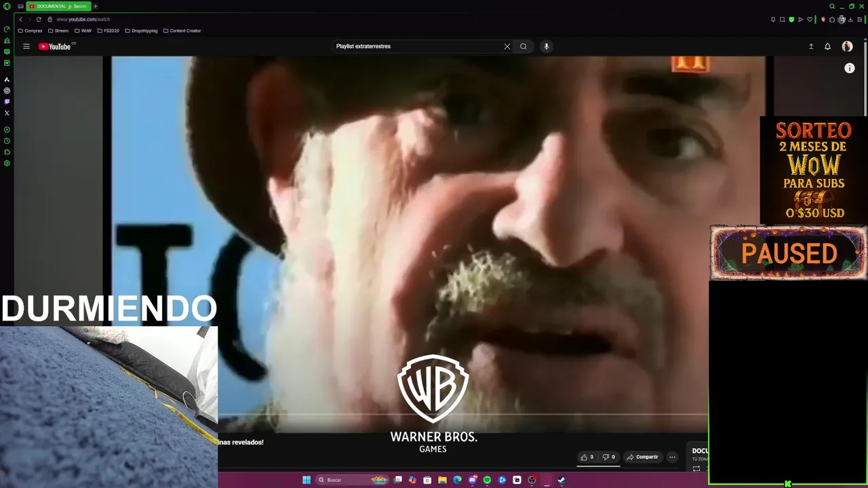Image resolution: width=868 pixels, height=488 pixels.
Task: Open YouTube account avatar menu
Action: coord(847,46)
